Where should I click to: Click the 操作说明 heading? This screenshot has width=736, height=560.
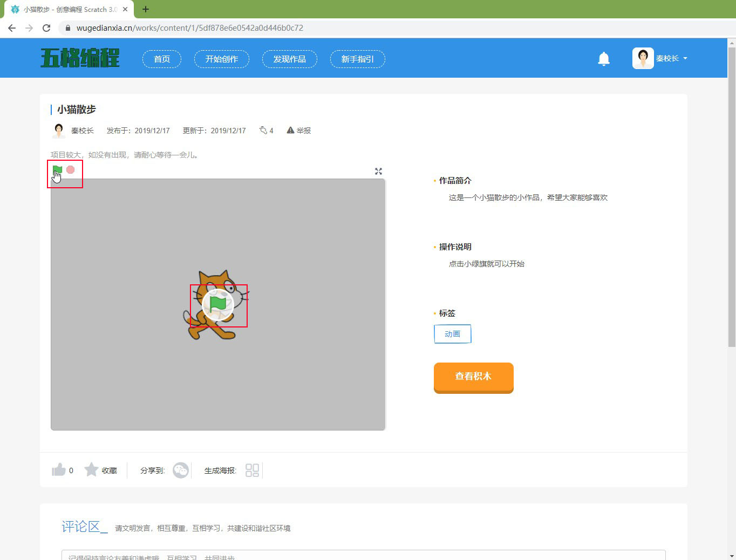[455, 247]
